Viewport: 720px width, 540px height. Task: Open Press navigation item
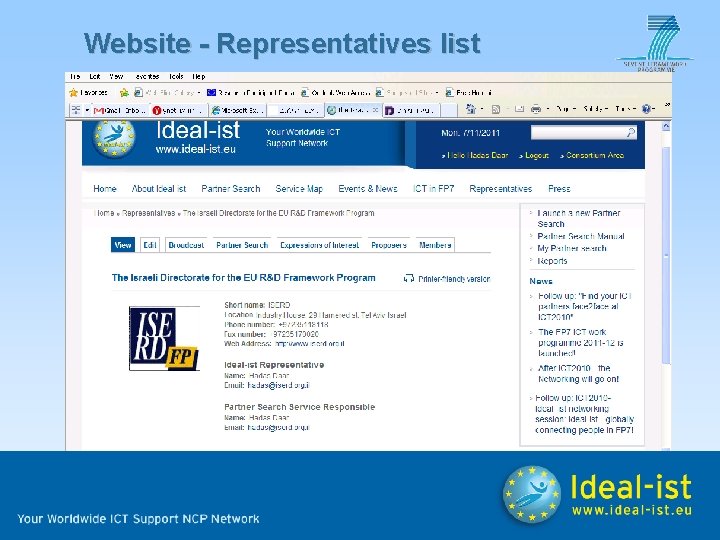pyautogui.click(x=559, y=189)
